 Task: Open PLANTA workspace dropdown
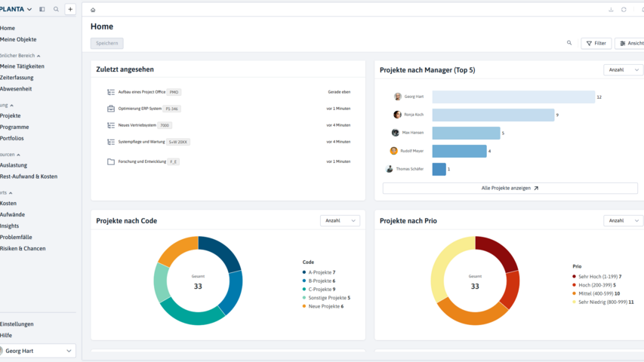coord(16,9)
